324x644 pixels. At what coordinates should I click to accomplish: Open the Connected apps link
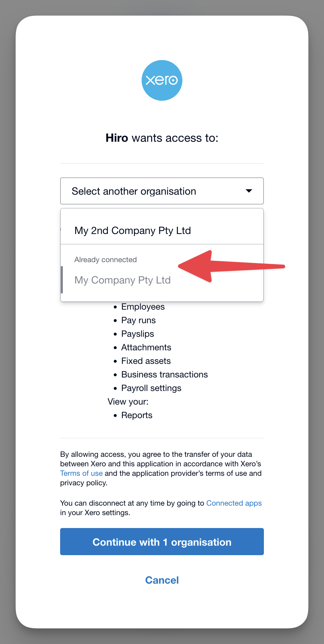(x=234, y=503)
